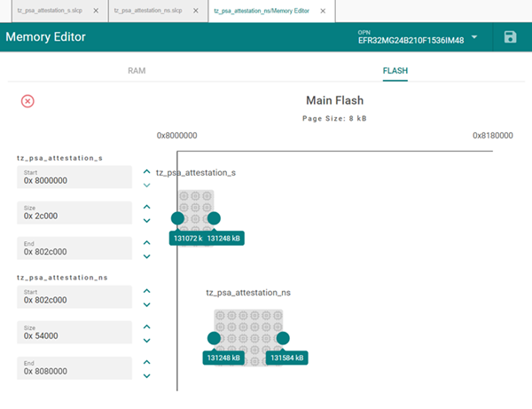Viewport: 532px width, 409px height.
Task: Click the 131072 kB start handle of tz_psa_attestation_s
Action: [177, 218]
